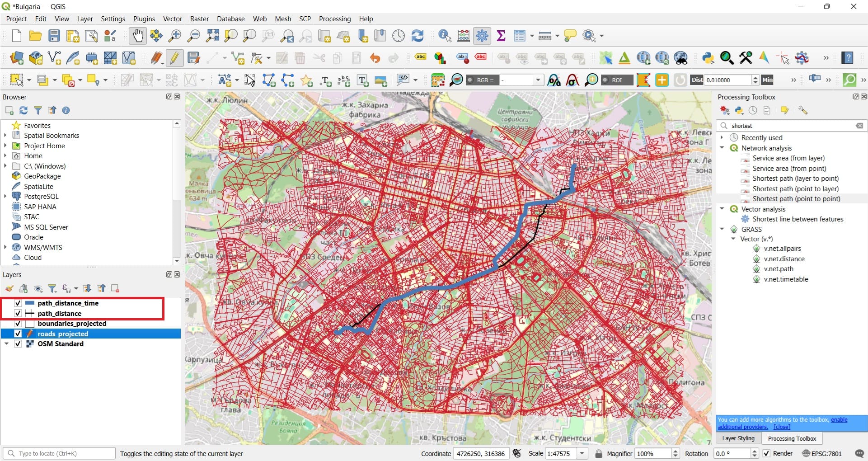Toggle the Render checkbox

766,453
